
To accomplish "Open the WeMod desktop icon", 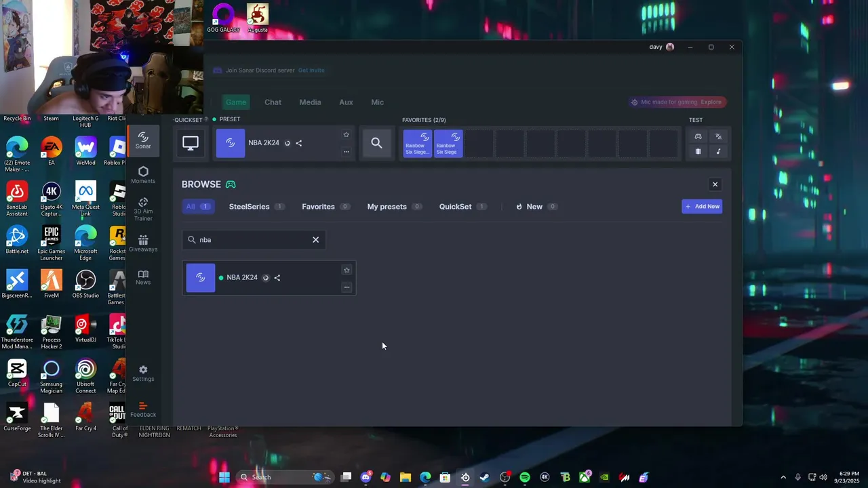I will [85, 152].
